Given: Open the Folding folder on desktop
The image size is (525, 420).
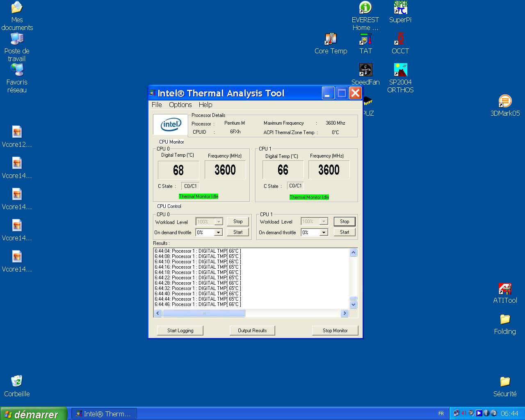Looking at the screenshot, I should tap(505, 320).
